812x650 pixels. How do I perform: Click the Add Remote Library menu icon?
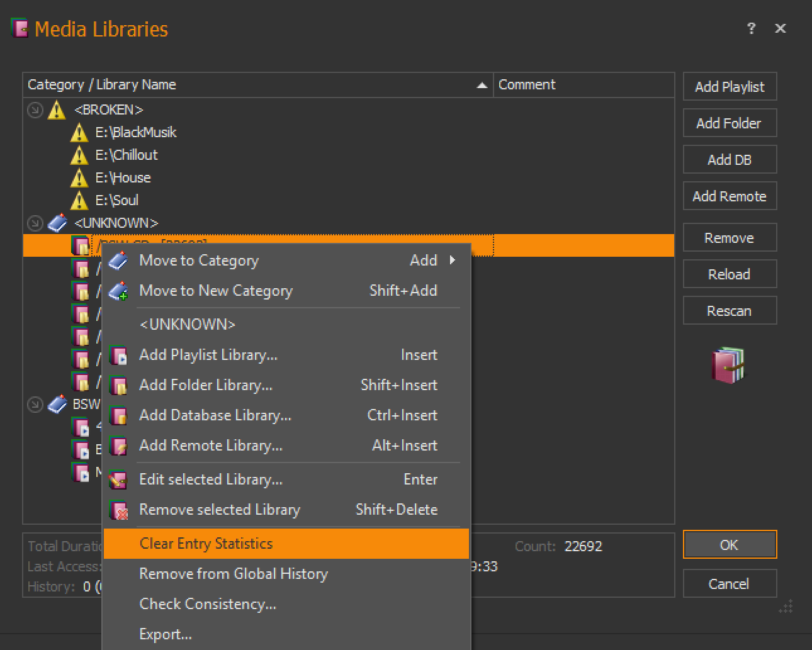(x=118, y=446)
